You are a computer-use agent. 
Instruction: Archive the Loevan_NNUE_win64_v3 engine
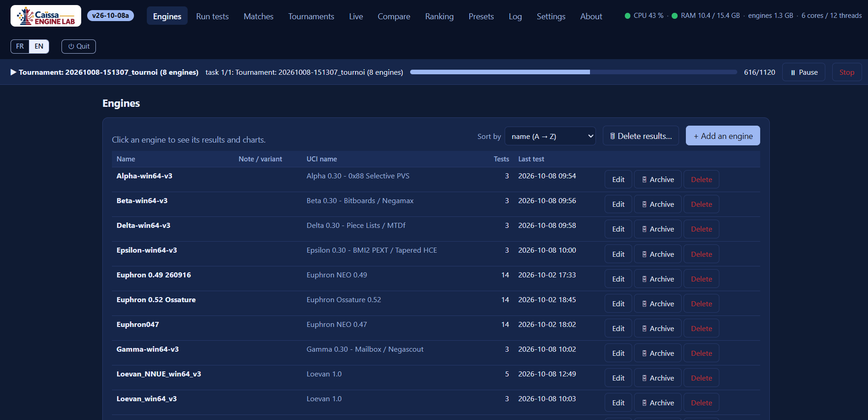[658, 378]
